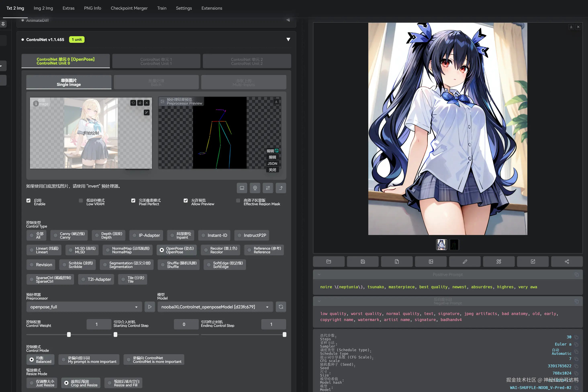Switch to the Img 2 Img tab
Image resolution: width=588 pixels, height=392 pixels.
coord(43,8)
